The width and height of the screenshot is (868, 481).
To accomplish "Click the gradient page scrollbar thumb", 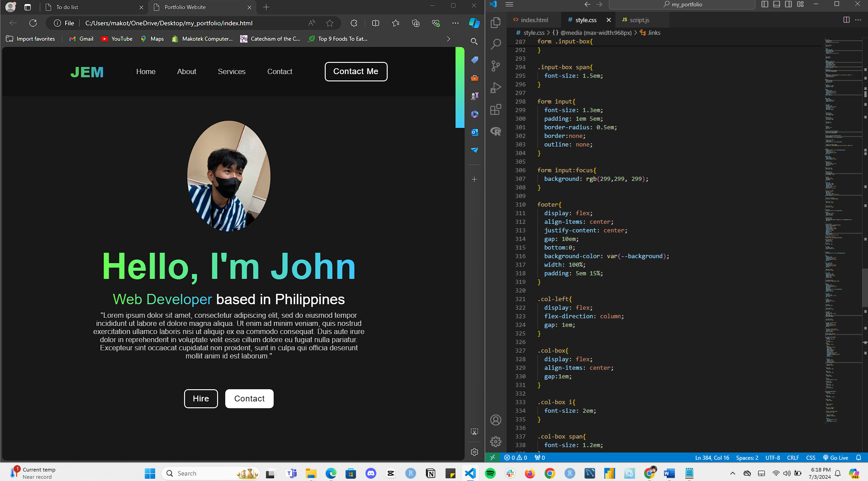I will pos(460,88).
